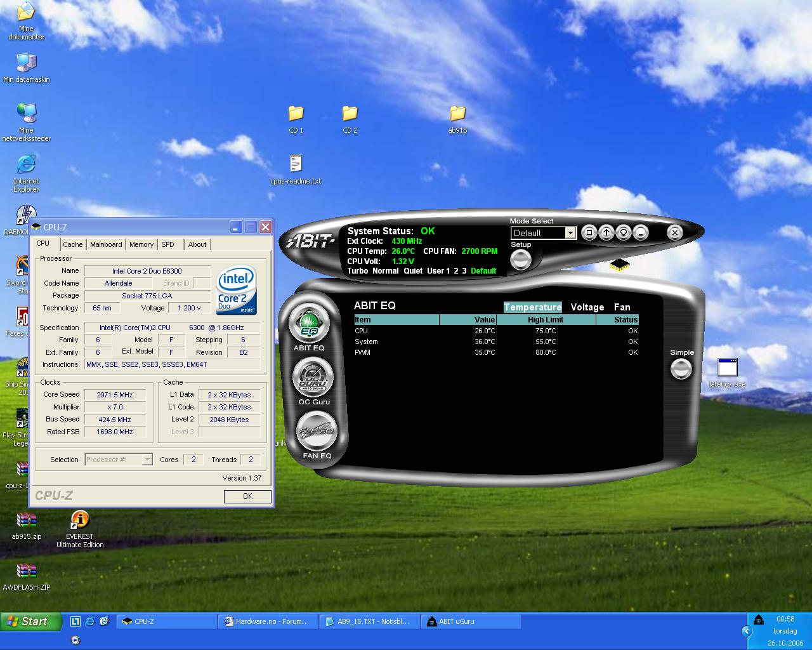Expand hidden tray icons arrow
The width and height of the screenshot is (812, 650).
point(747,631)
